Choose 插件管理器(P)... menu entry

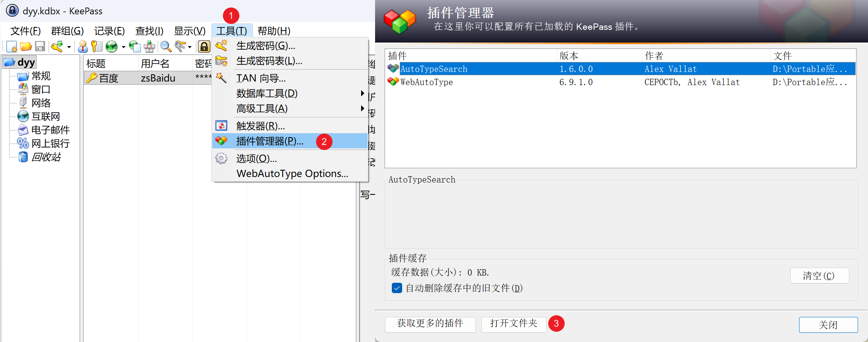pyautogui.click(x=290, y=141)
